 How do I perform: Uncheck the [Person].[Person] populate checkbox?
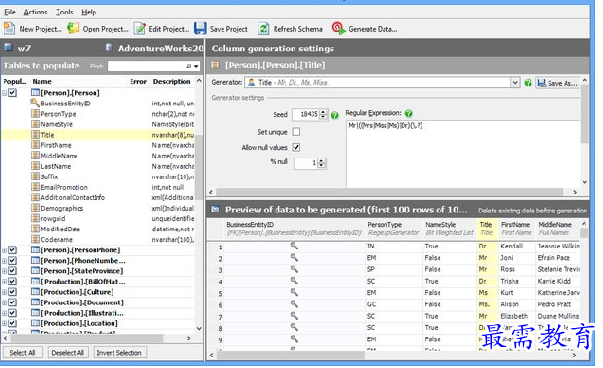13,93
